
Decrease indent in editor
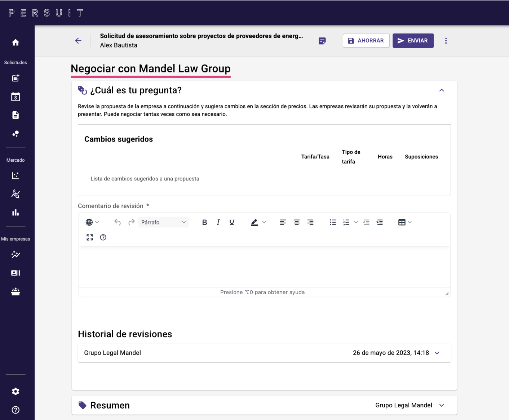coord(366,222)
